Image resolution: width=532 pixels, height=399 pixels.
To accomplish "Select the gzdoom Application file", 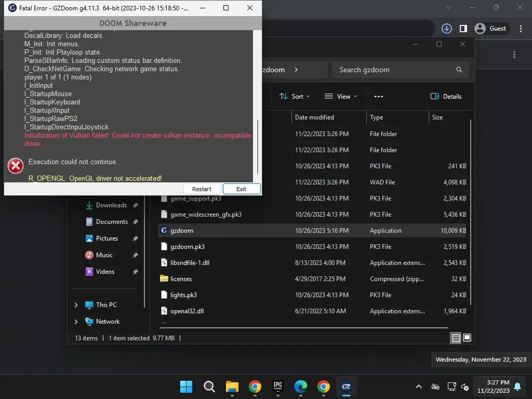I will pyautogui.click(x=312, y=230).
